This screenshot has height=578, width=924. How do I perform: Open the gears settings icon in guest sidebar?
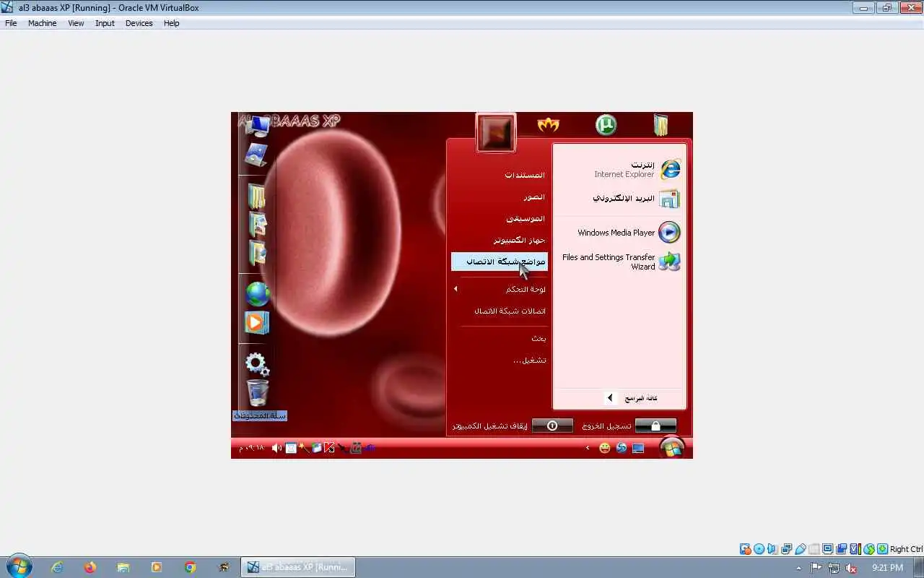click(258, 364)
